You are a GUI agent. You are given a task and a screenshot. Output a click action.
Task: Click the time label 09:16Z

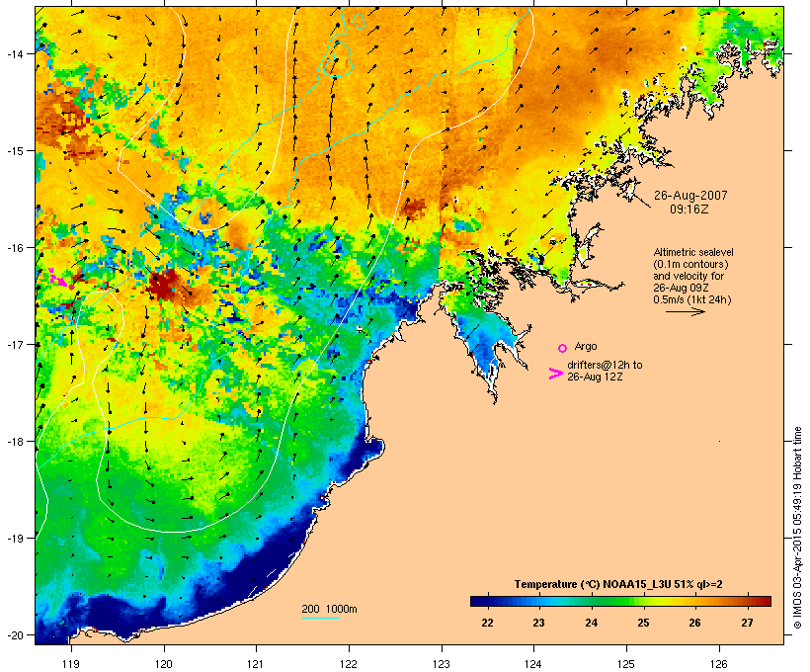tap(689, 210)
